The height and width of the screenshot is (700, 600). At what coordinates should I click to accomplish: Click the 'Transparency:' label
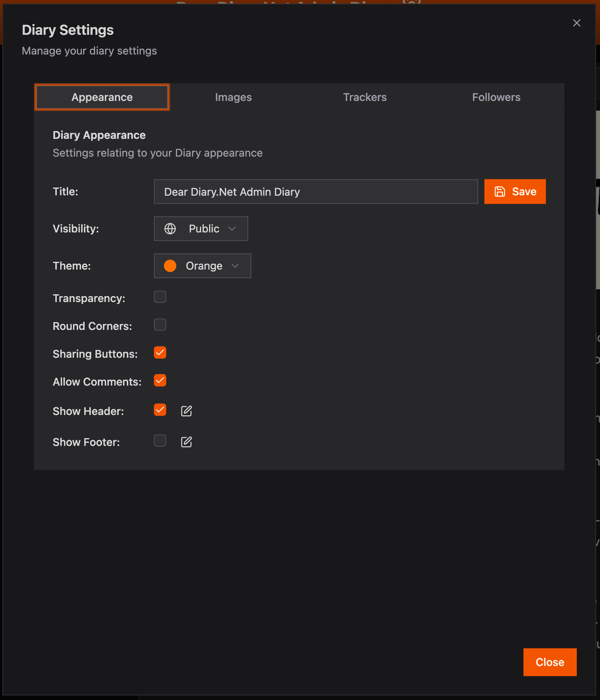89,298
